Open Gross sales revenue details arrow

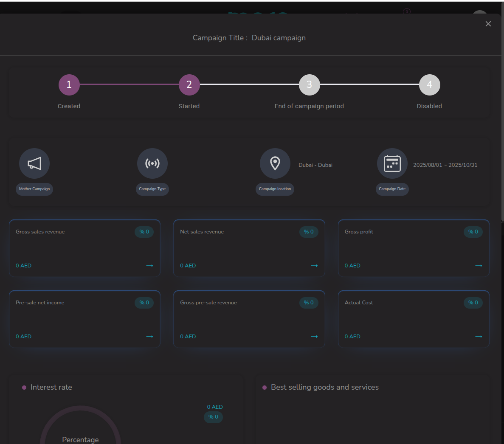point(149,266)
